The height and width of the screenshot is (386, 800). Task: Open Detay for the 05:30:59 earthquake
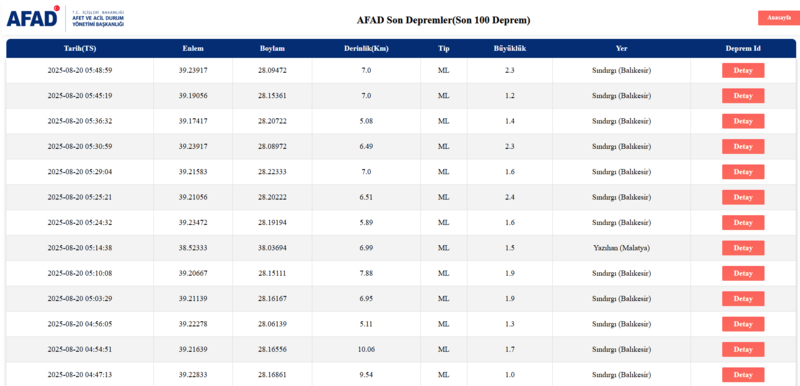click(x=743, y=147)
